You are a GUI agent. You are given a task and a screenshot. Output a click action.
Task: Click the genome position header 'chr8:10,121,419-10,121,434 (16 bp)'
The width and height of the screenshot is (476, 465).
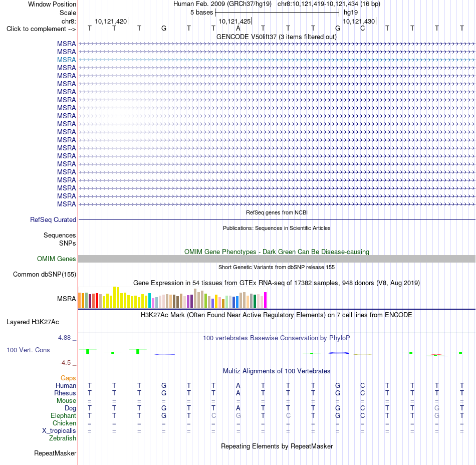click(x=329, y=4)
